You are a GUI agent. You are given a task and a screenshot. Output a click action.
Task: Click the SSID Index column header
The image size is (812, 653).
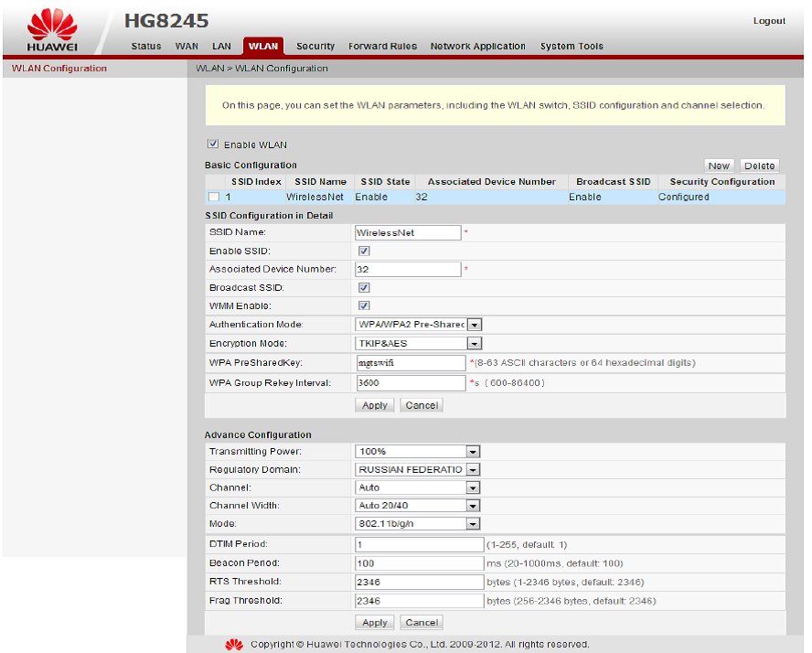pyautogui.click(x=256, y=182)
